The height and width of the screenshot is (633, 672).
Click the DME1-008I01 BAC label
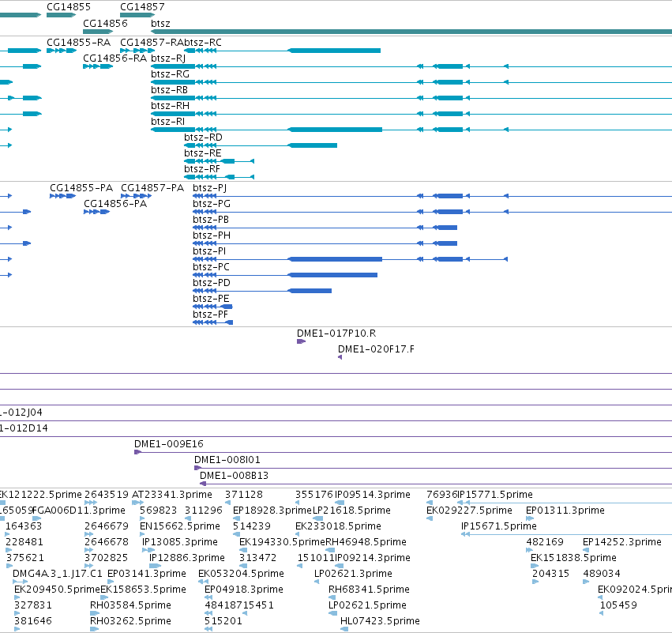pos(227,460)
